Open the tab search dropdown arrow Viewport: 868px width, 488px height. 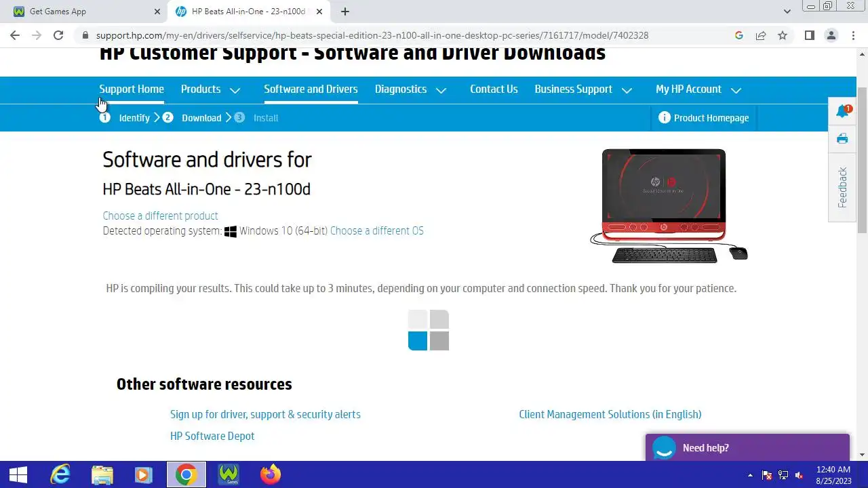787,12
